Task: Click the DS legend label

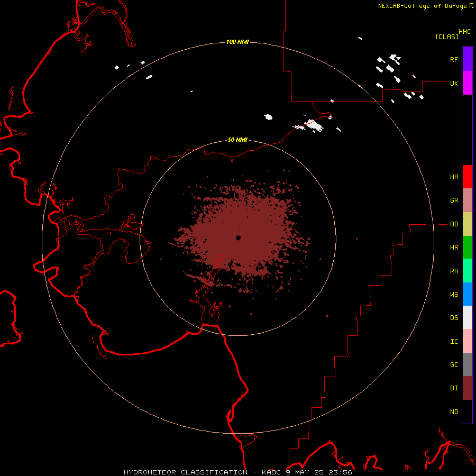Action: (x=454, y=318)
